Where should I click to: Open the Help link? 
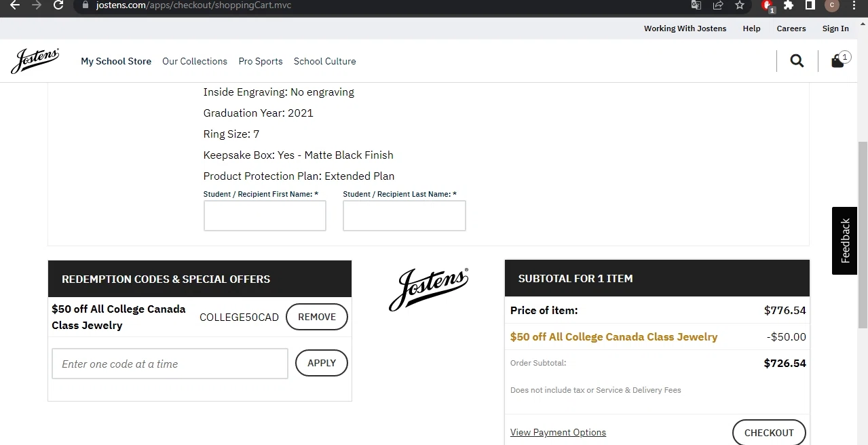click(x=751, y=28)
